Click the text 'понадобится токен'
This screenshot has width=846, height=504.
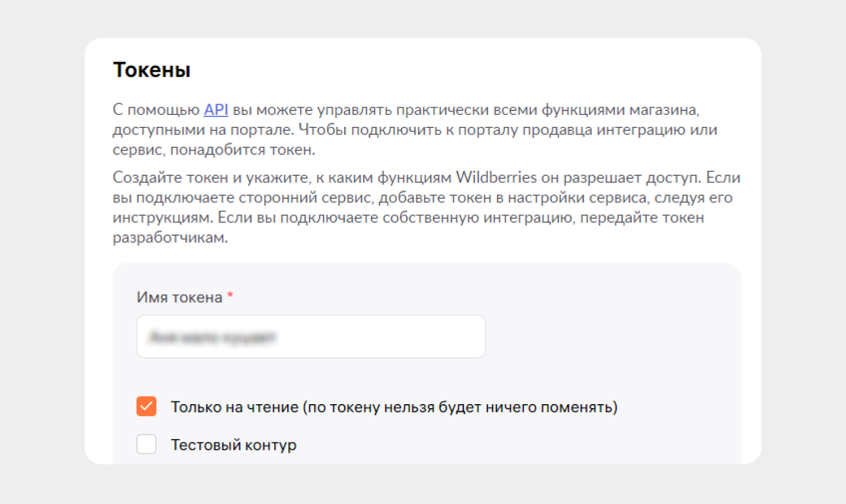tap(243, 150)
